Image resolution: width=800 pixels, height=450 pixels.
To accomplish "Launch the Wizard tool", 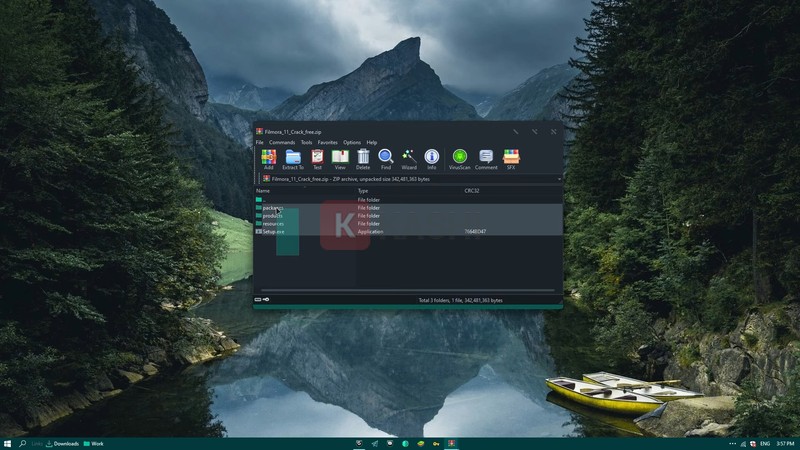I will (408, 157).
